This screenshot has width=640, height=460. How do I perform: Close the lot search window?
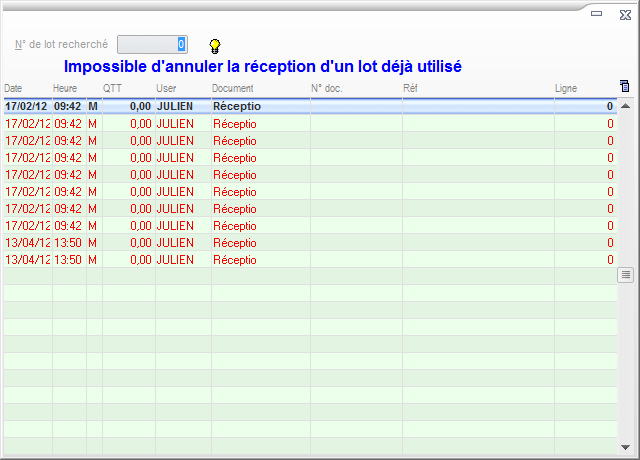click(x=623, y=14)
